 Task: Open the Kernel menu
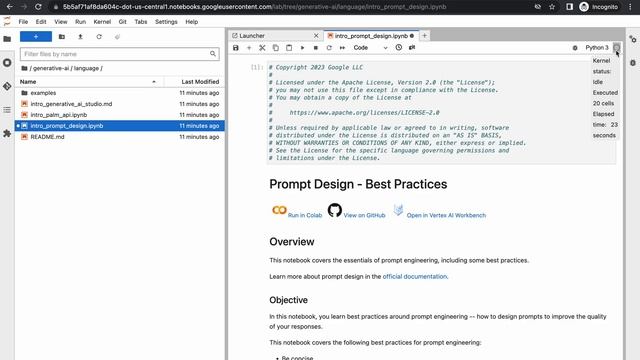pos(102,22)
